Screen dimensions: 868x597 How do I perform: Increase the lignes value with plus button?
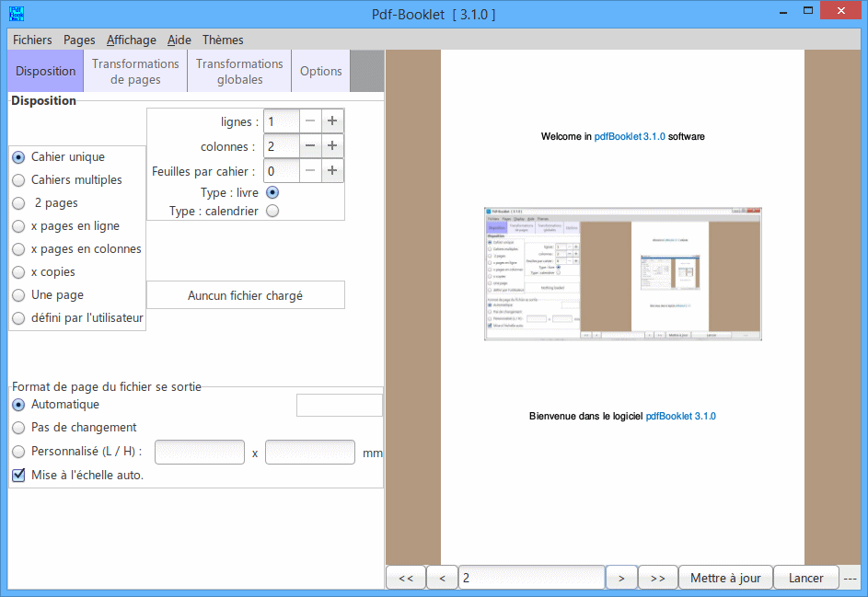point(332,121)
